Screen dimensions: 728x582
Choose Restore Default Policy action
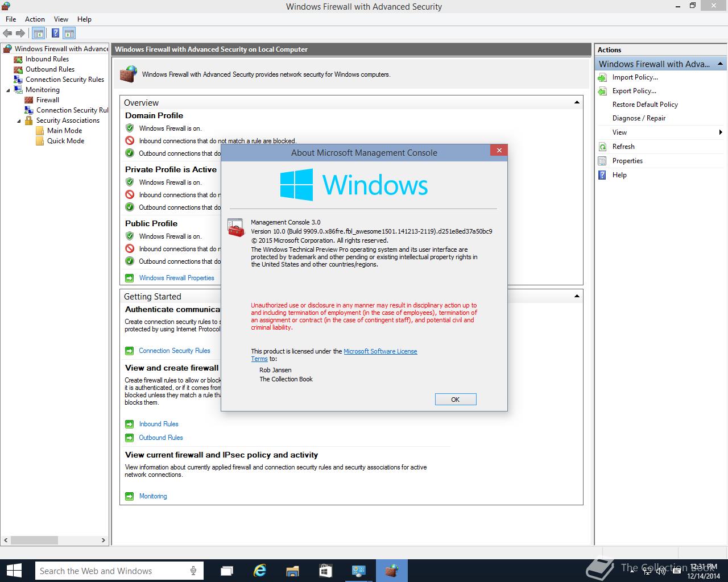645,105
